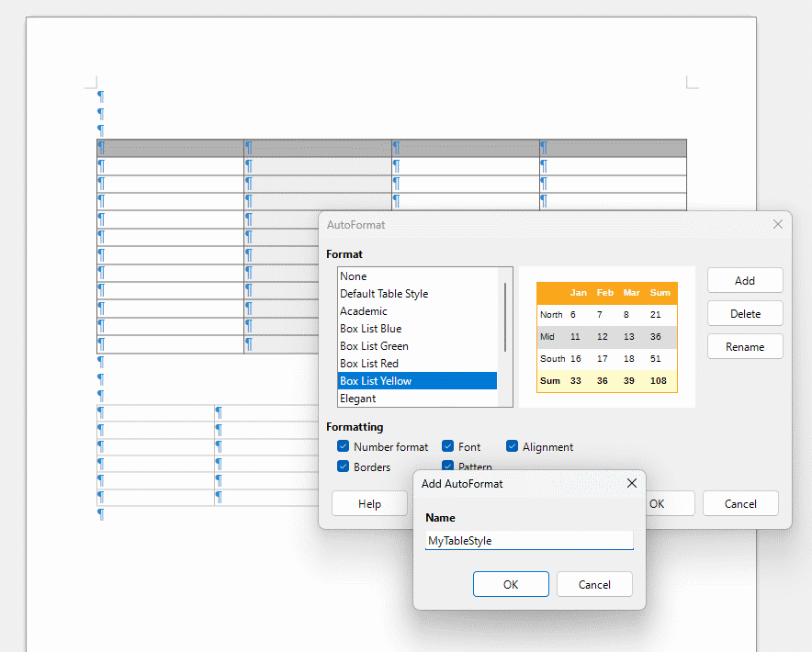
Task: Select Elegant table format
Action: point(417,399)
